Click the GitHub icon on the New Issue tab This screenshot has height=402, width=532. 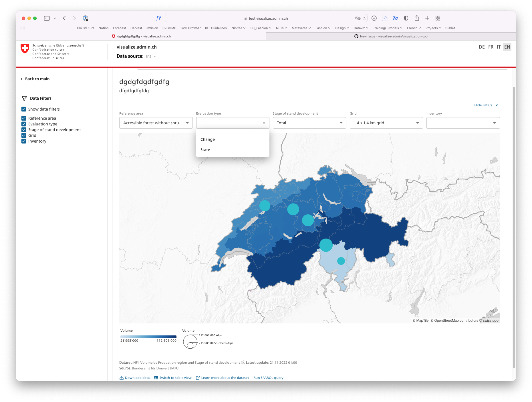coord(356,36)
